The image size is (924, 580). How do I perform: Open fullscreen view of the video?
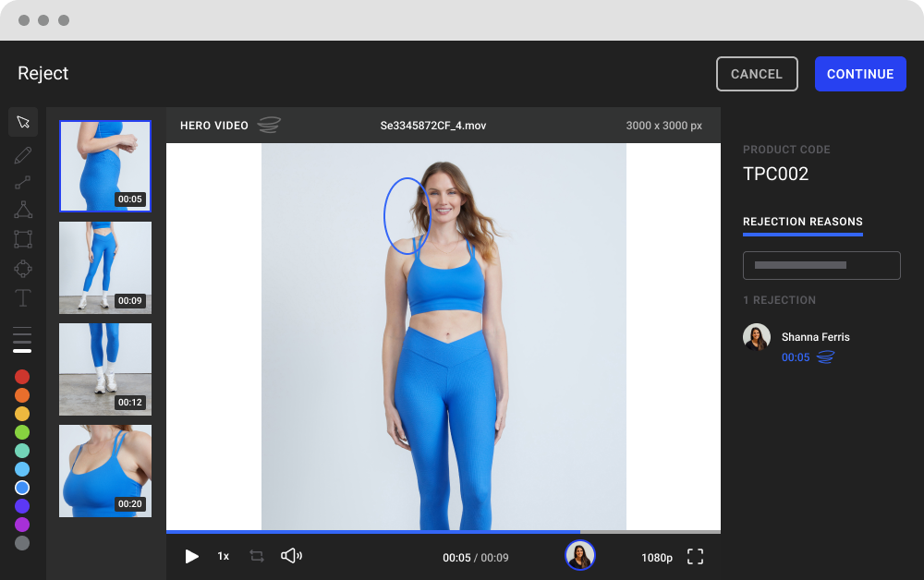[x=695, y=557]
